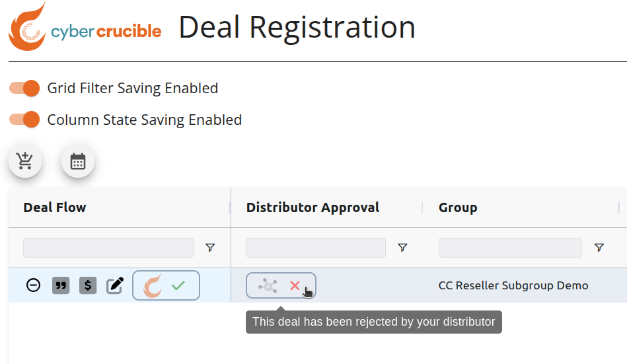This screenshot has width=627, height=364.
Task: Focus the Group filter text field
Action: click(510, 248)
